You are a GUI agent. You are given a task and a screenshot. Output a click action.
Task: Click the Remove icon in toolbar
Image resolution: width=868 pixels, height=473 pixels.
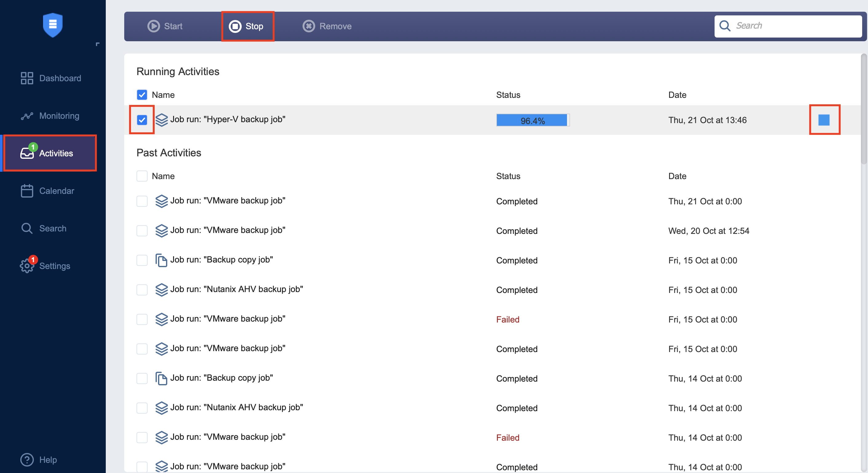pyautogui.click(x=308, y=26)
